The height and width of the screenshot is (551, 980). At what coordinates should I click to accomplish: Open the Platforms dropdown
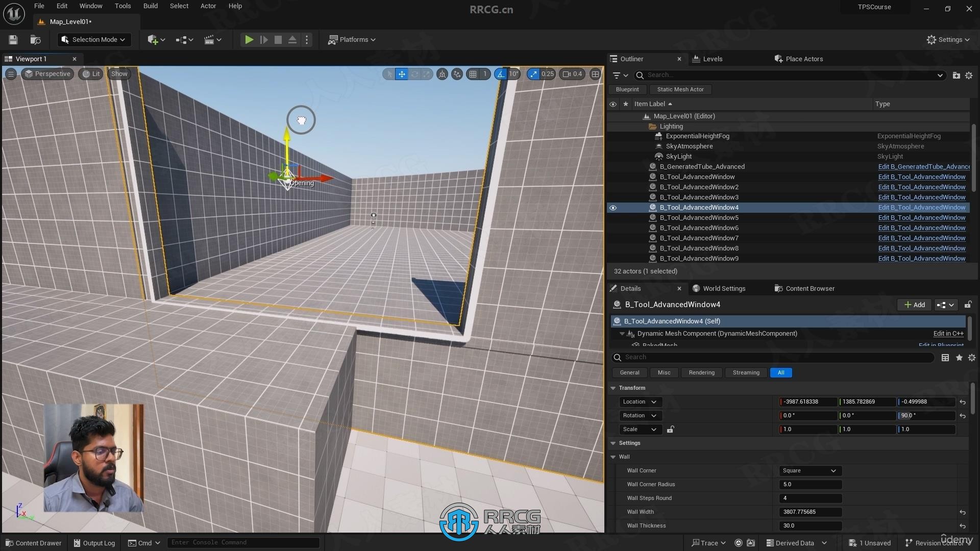tap(352, 40)
